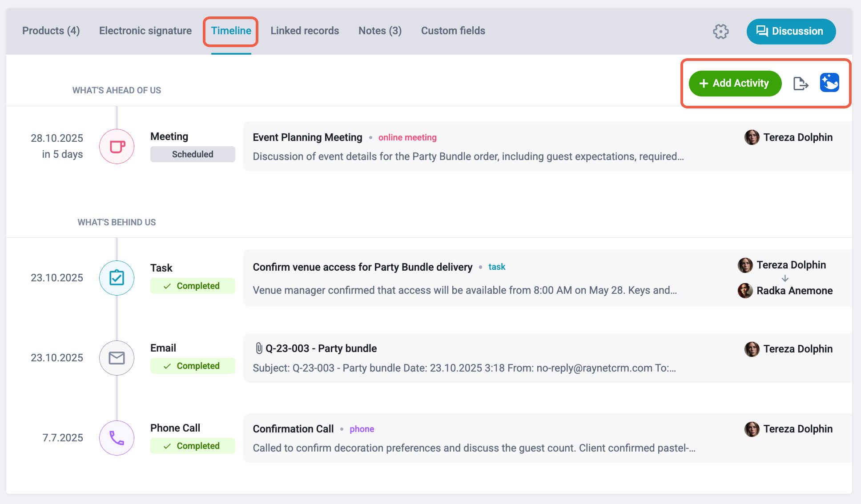Click the Phone Call timeline icon
This screenshot has width=861, height=504.
[117, 438]
